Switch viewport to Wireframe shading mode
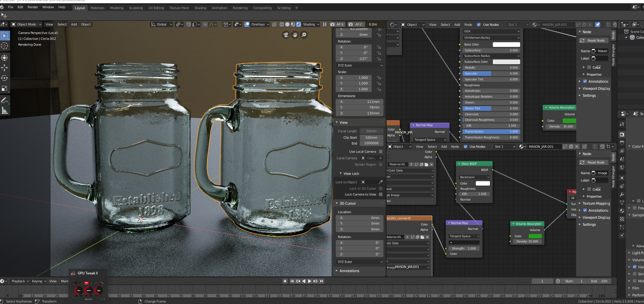This screenshot has width=644, height=304. 281,24
